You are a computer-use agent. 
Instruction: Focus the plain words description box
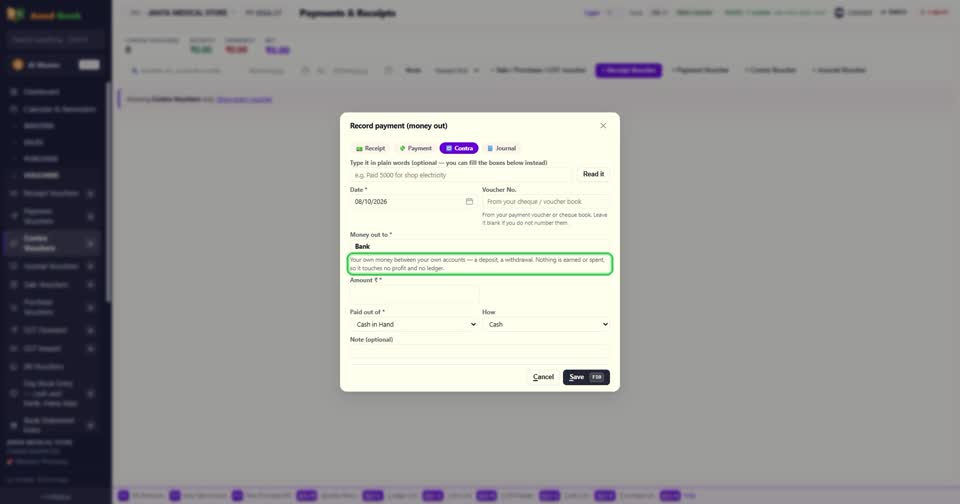coord(460,175)
